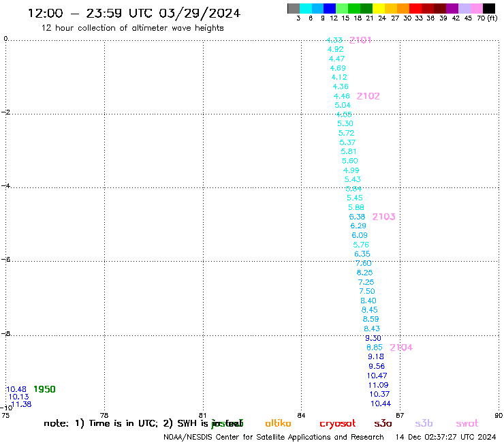The width and height of the screenshot is (504, 443).
Task: Click the wave height value '5.72'
Action: 347,133
